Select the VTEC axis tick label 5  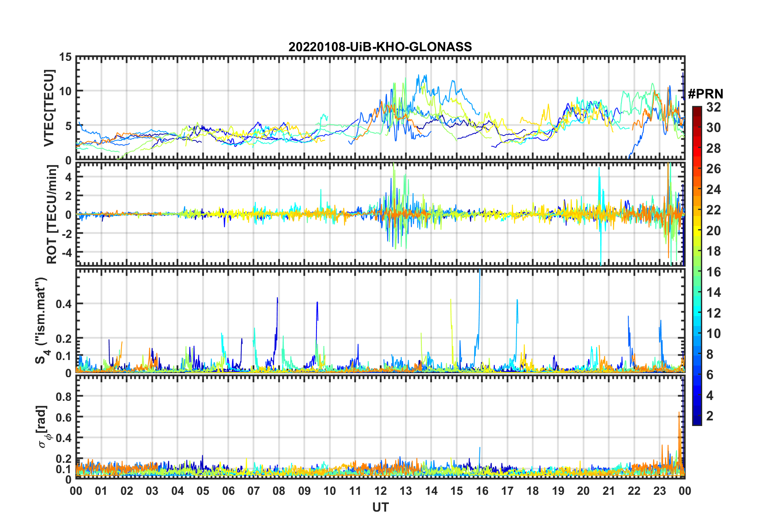pyautogui.click(x=68, y=126)
